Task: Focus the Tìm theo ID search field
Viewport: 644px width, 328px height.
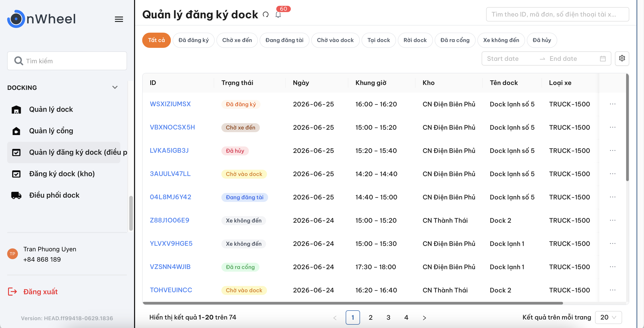Action: (557, 15)
